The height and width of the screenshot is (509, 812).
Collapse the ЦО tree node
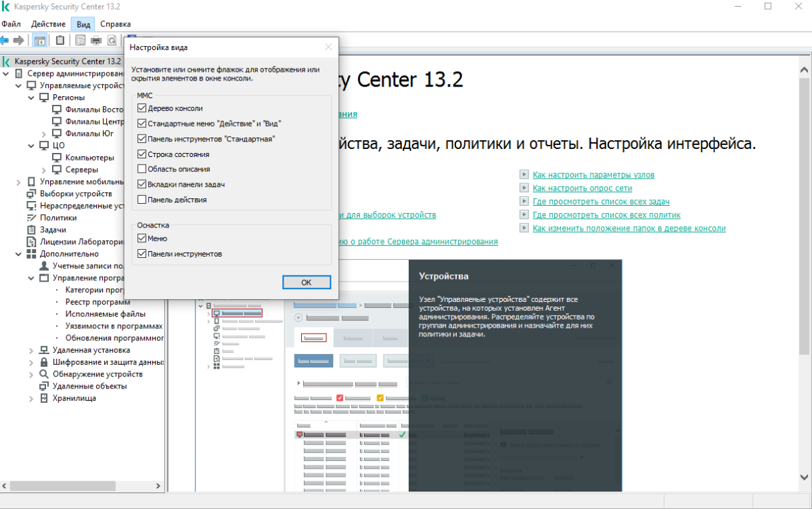31,146
